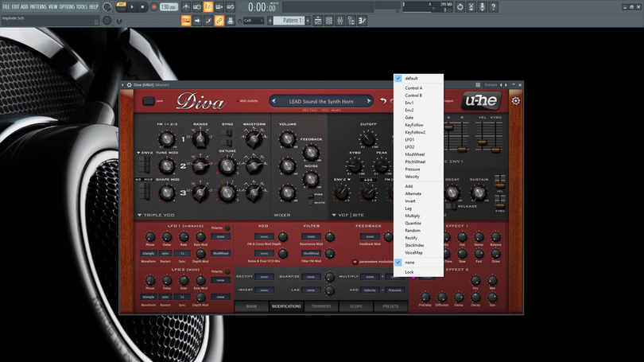Click the Diva save button
This screenshot has width=644, height=362.
click(148, 101)
